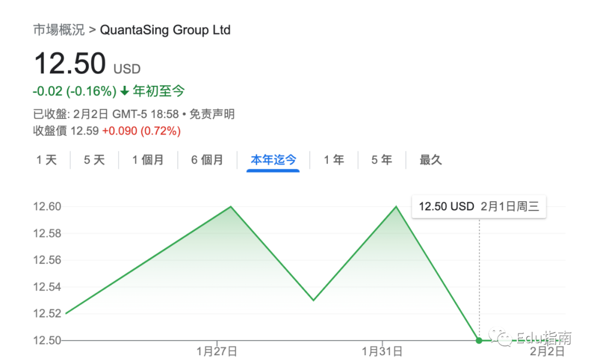Select the 最久 range tab
Viewport: 591px width, 364px height.
point(431,160)
